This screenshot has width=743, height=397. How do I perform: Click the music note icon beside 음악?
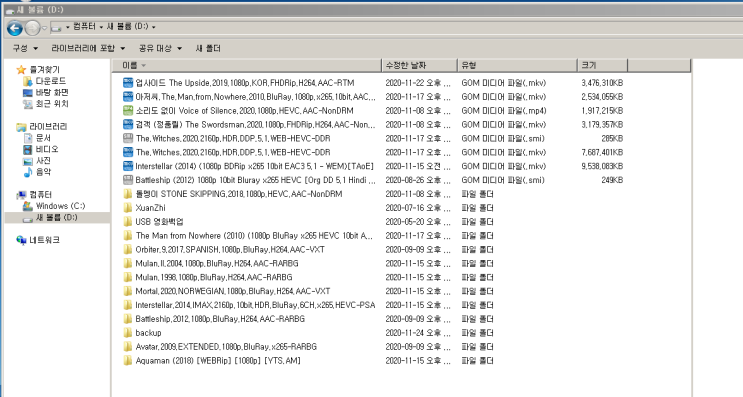(28, 172)
